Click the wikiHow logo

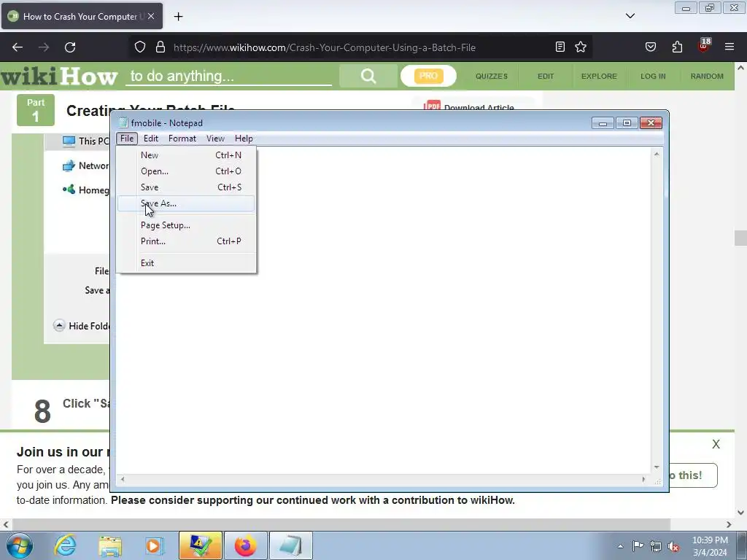[59, 76]
